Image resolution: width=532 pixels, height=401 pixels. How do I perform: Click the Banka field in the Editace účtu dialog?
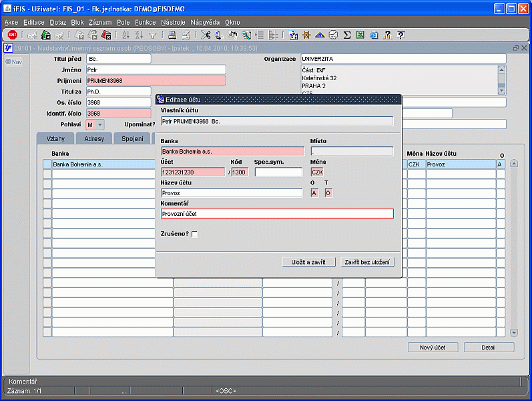[233, 152]
